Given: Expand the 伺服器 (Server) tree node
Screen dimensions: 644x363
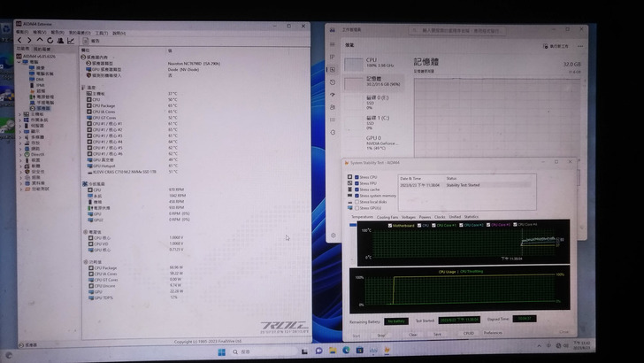Looking at the screenshot, I should coord(20,126).
